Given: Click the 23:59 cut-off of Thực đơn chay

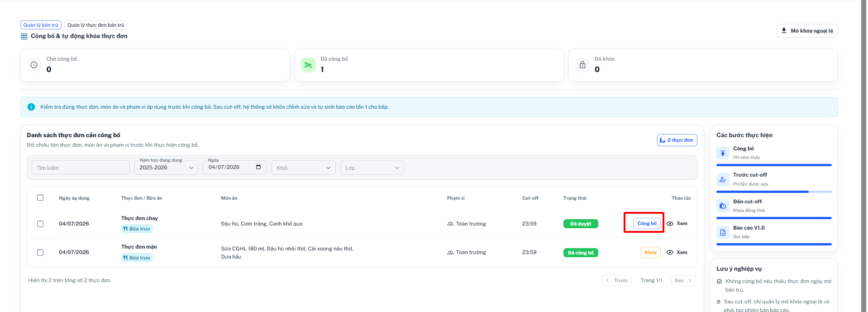Looking at the screenshot, I should coord(529,224).
